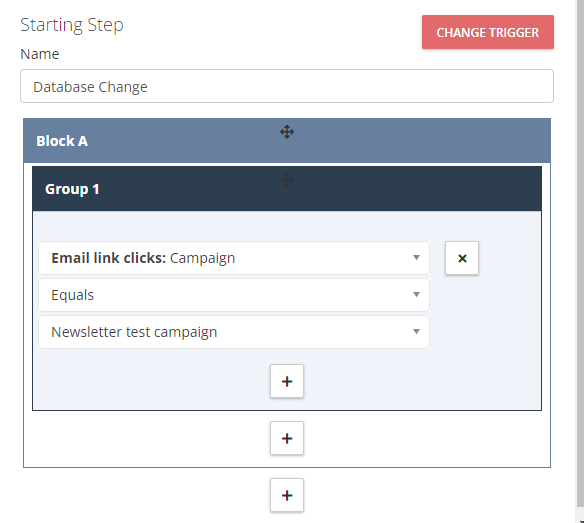
Task: Select the Block A header bar
Action: click(287, 141)
